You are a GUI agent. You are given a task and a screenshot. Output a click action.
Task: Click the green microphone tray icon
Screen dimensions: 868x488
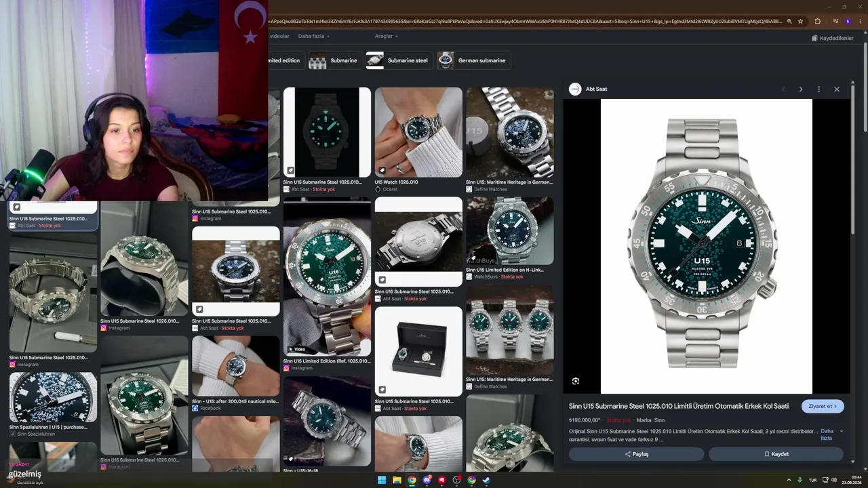800,480
